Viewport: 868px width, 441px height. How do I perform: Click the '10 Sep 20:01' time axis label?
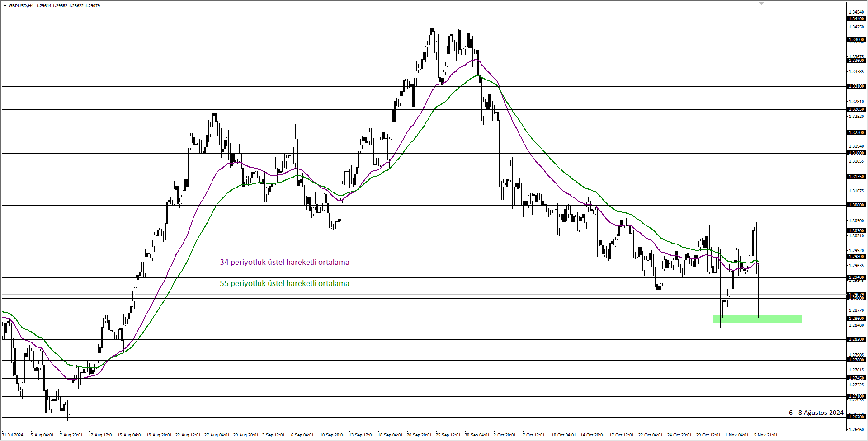[x=332, y=435]
